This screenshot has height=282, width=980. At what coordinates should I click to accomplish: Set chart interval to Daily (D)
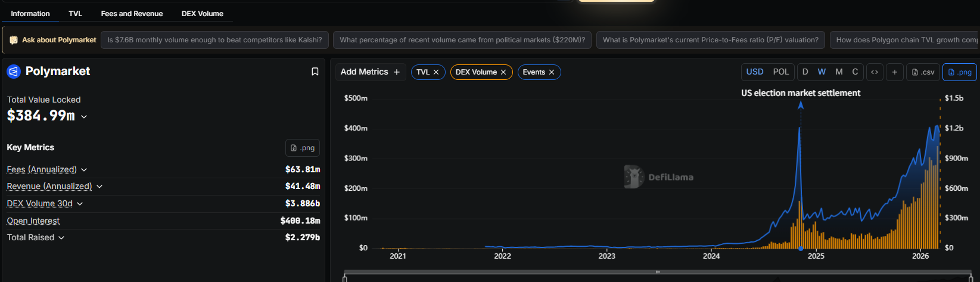click(x=805, y=72)
